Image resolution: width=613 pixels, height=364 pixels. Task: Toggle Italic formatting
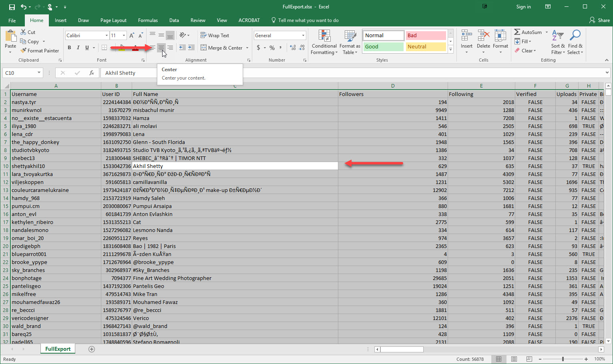pos(78,48)
